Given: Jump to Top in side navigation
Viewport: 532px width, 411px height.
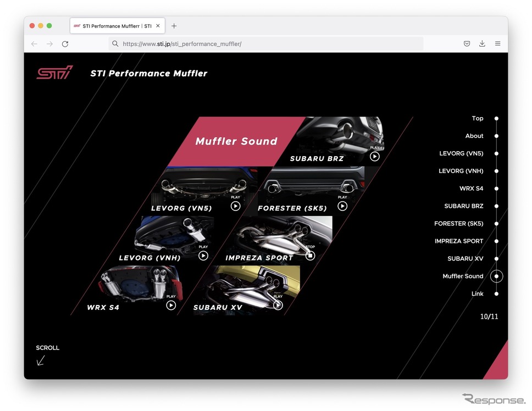Looking at the screenshot, I should [x=478, y=118].
